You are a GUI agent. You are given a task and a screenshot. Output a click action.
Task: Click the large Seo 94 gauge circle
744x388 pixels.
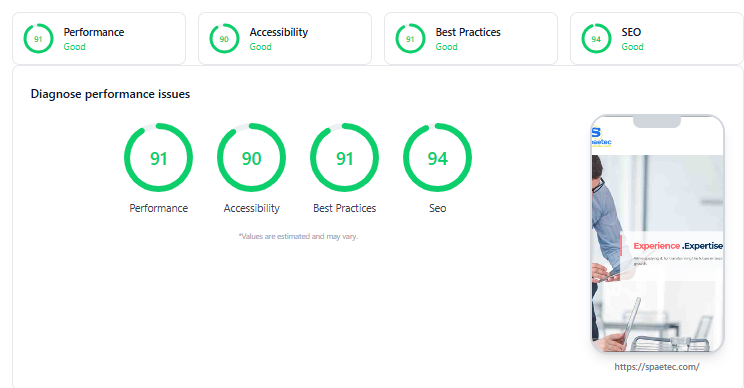pyautogui.click(x=437, y=157)
